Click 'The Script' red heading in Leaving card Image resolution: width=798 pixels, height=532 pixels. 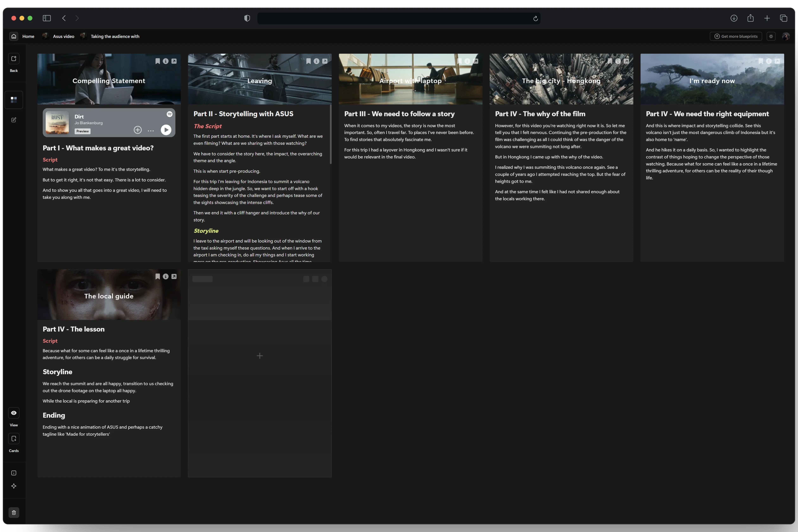tap(208, 126)
